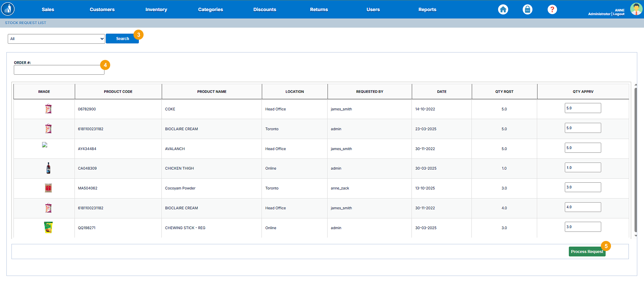Viewport: 644px width, 285px height.
Task: Open the Inventory menu
Action: pos(156,9)
